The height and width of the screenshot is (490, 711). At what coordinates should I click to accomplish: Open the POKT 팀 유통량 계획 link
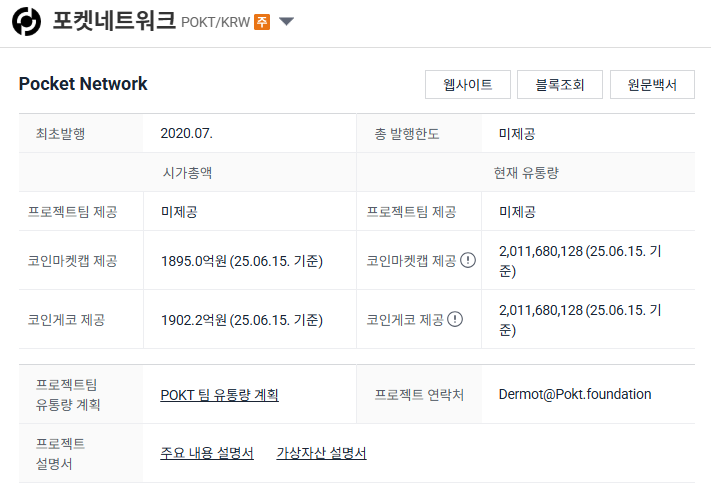219,394
